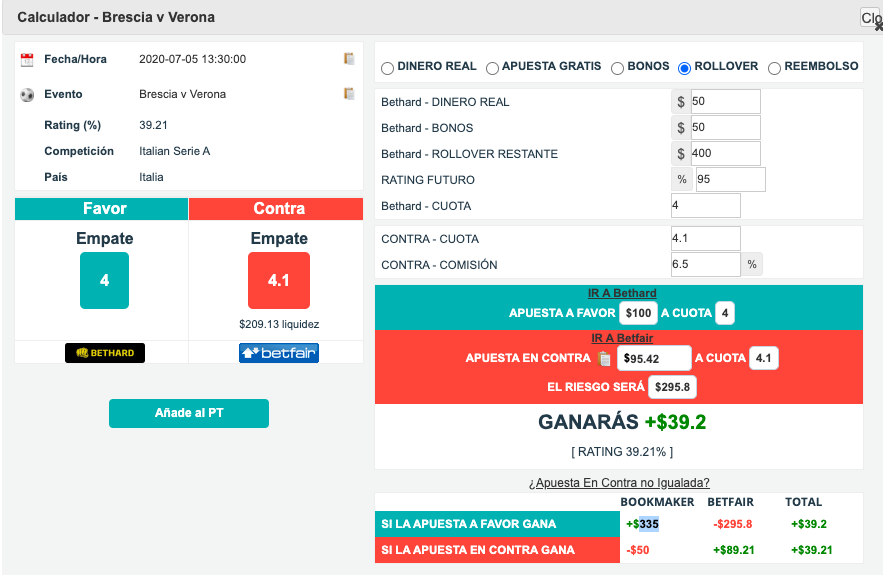Click the risk value $295.8 box
The height and width of the screenshot is (575, 883).
point(672,387)
